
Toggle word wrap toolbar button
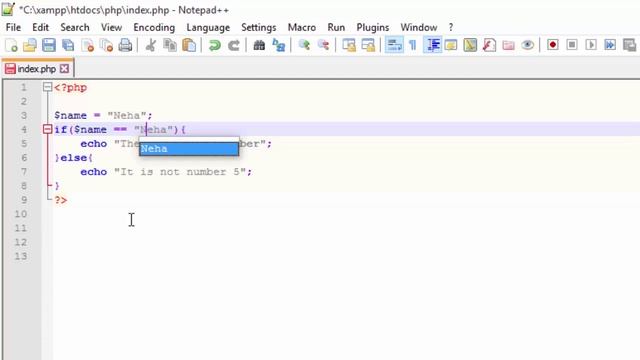[394, 45]
